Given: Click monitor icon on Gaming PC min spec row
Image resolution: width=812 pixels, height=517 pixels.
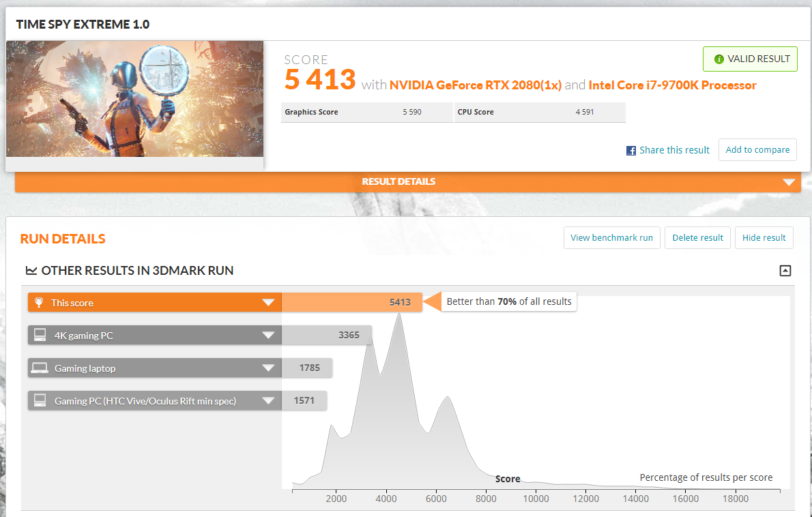Looking at the screenshot, I should 40,400.
